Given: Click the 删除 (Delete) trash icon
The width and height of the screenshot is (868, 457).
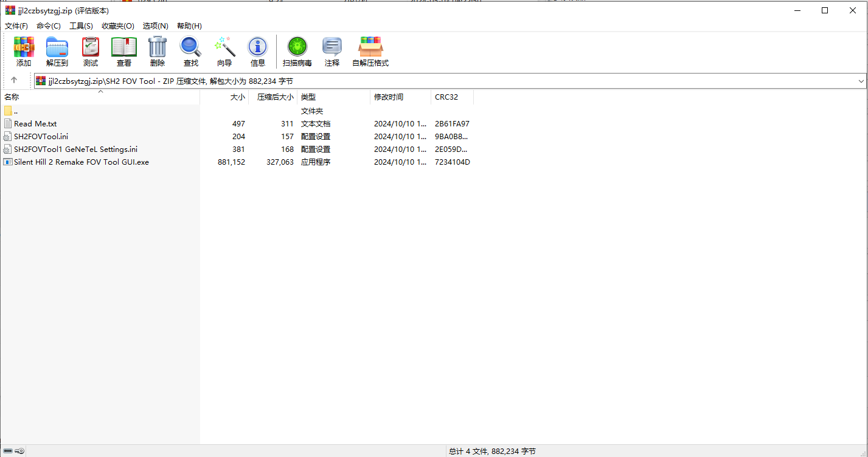Looking at the screenshot, I should [x=158, y=47].
